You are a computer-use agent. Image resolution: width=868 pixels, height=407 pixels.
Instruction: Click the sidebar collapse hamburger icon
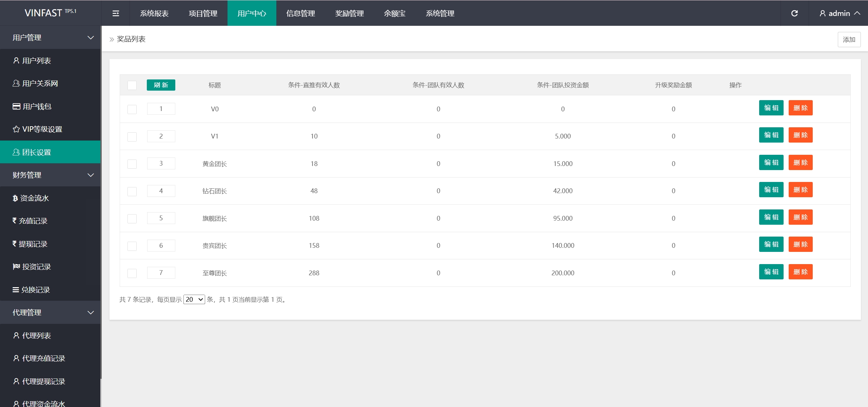tap(116, 13)
